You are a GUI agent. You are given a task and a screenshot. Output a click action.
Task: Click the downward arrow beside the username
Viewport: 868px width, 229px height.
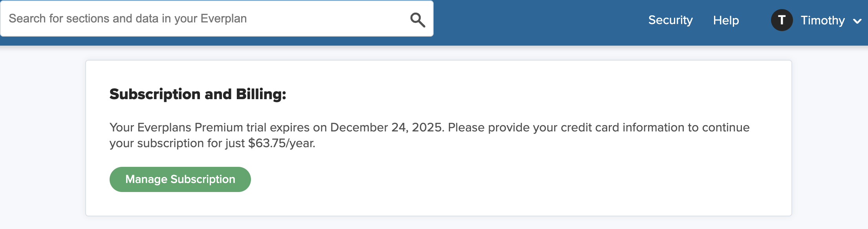[857, 21]
